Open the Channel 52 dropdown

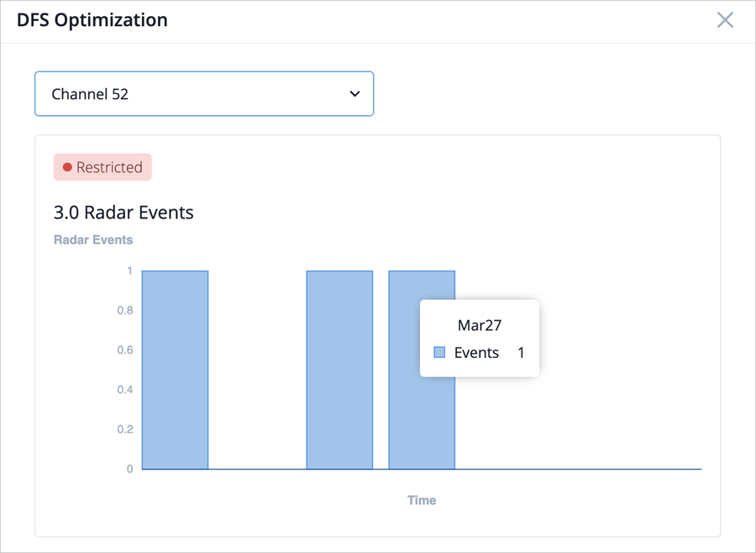pyautogui.click(x=203, y=94)
